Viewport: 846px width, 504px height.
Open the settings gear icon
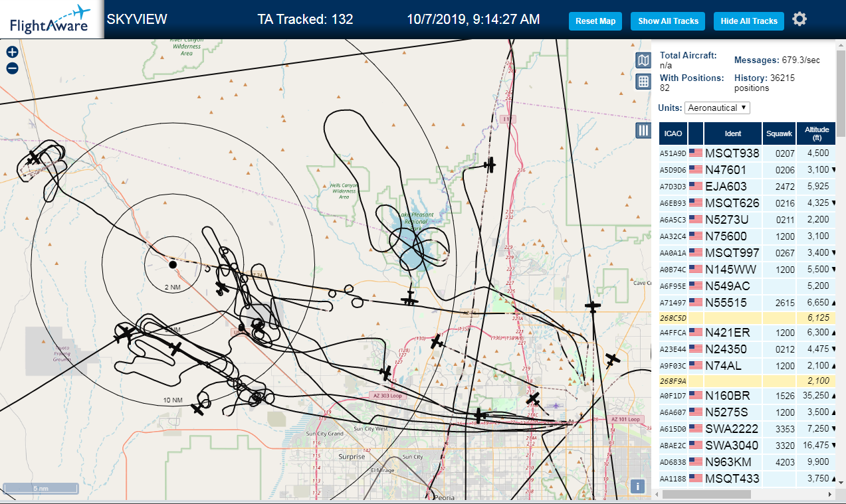coord(799,19)
